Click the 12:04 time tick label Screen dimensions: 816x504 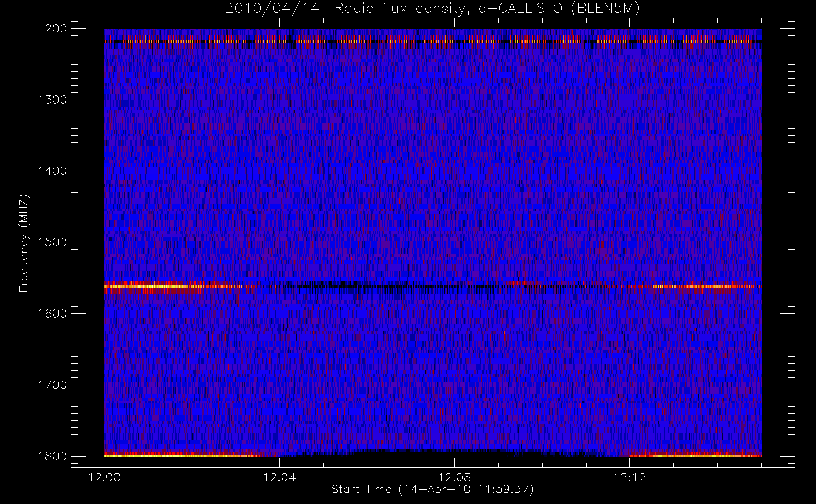pyautogui.click(x=279, y=477)
